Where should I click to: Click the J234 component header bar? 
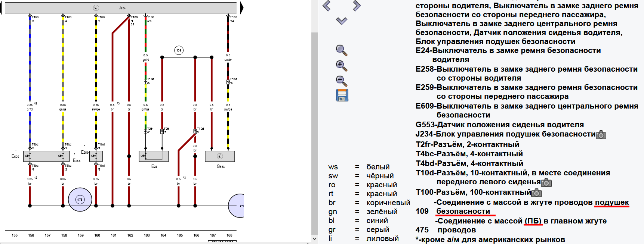tap(121, 8)
